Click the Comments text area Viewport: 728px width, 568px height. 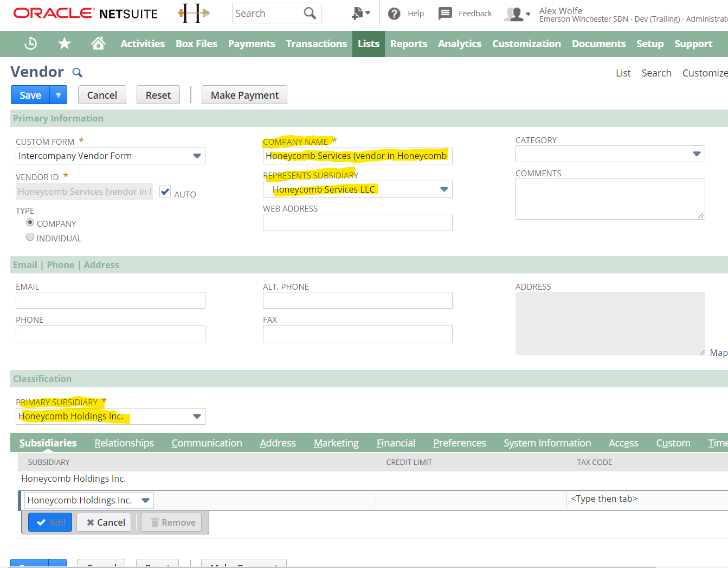pyautogui.click(x=610, y=199)
